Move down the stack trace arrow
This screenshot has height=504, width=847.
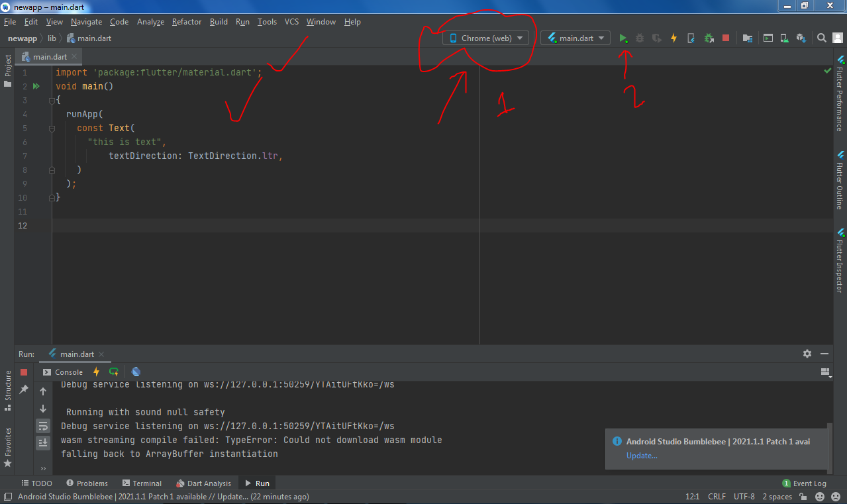pos(43,409)
